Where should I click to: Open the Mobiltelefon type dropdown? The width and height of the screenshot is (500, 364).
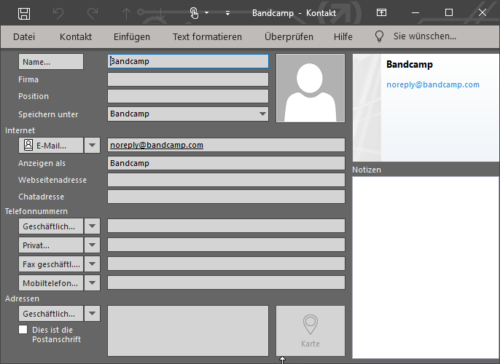coord(92,283)
